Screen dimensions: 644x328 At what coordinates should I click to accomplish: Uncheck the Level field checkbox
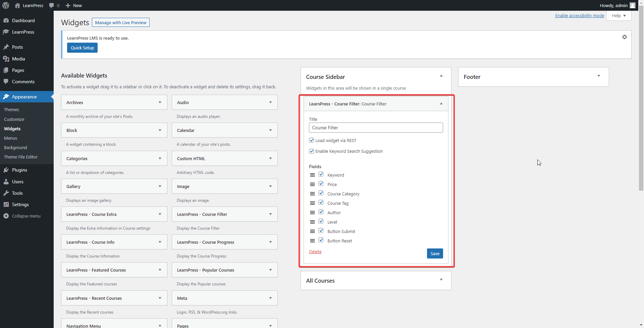click(x=321, y=221)
